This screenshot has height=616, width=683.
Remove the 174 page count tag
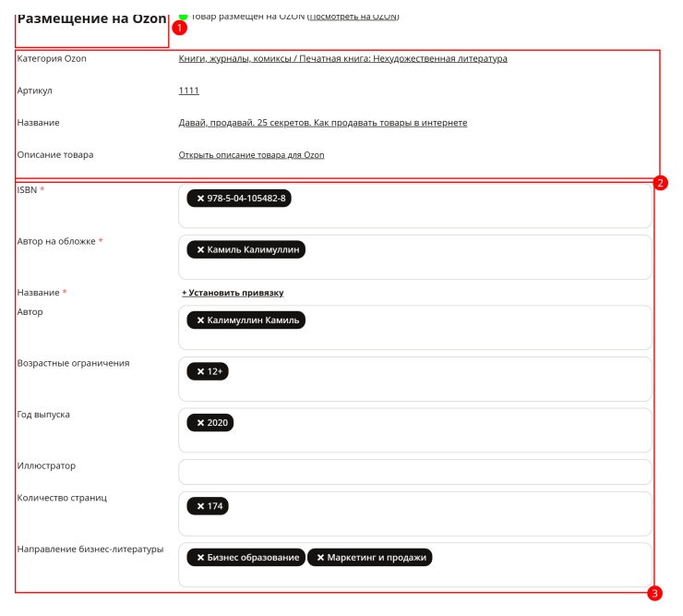point(200,506)
